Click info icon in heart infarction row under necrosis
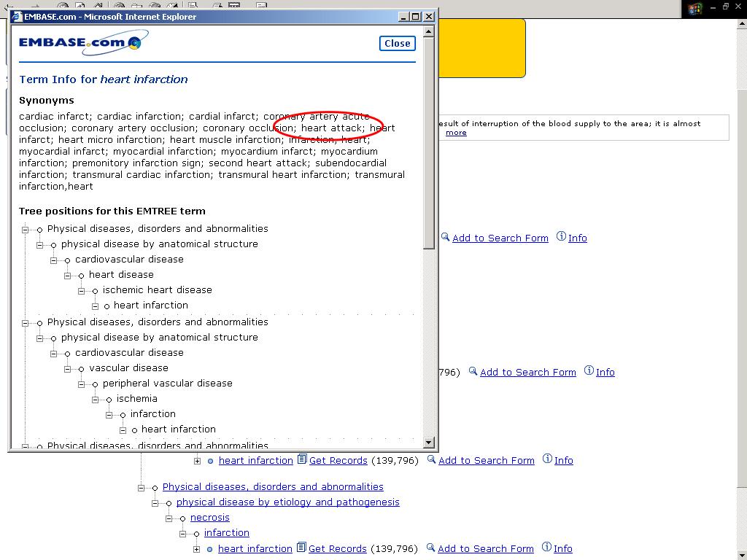Viewport: 747px width, 560px height. (547, 547)
